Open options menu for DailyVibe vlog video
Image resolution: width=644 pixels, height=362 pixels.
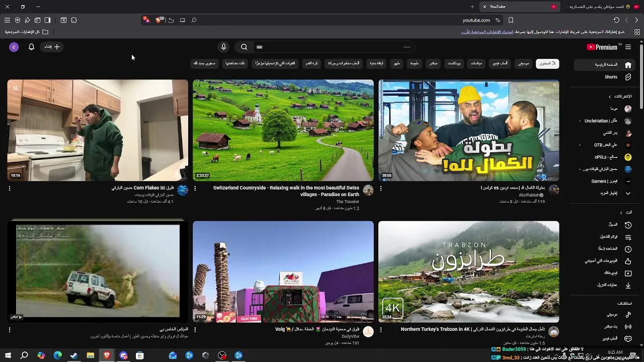195,330
